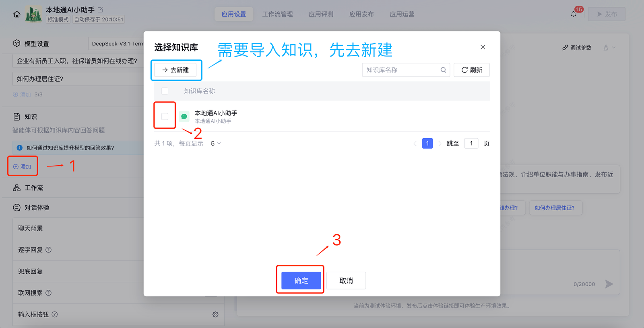Image resolution: width=644 pixels, height=328 pixels.
Task: Open the 应用评测 tab
Action: tap(321, 14)
